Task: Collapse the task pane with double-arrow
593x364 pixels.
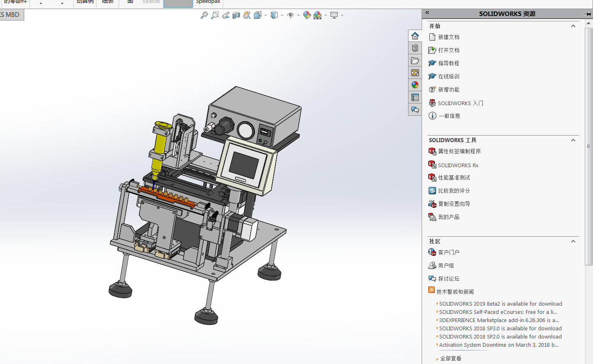Action: [x=427, y=13]
